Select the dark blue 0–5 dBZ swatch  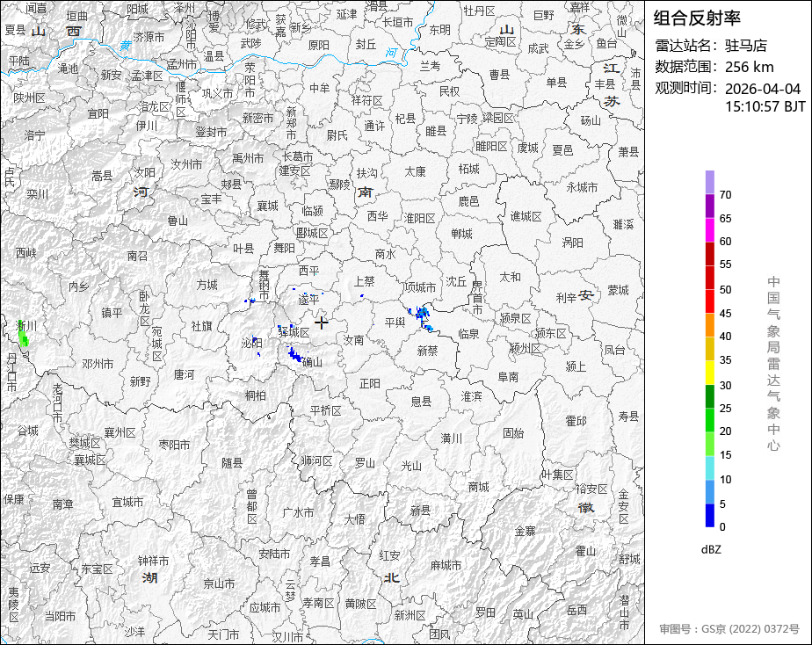(709, 516)
